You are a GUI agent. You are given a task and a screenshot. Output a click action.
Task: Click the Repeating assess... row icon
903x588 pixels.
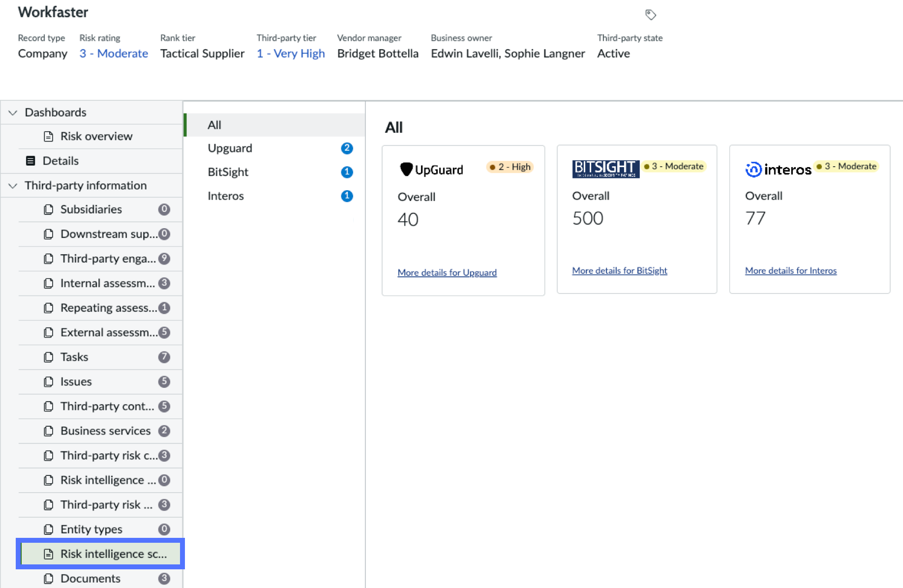48,308
